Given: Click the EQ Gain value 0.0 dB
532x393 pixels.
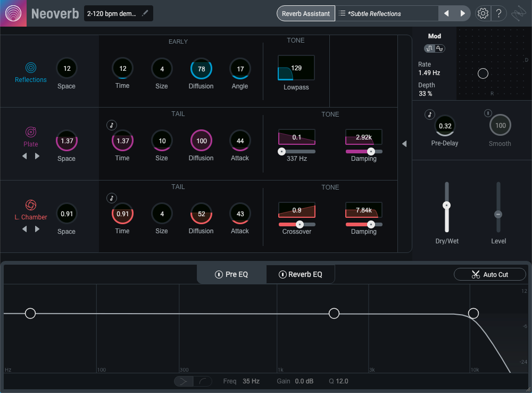Looking at the screenshot, I should (304, 381).
